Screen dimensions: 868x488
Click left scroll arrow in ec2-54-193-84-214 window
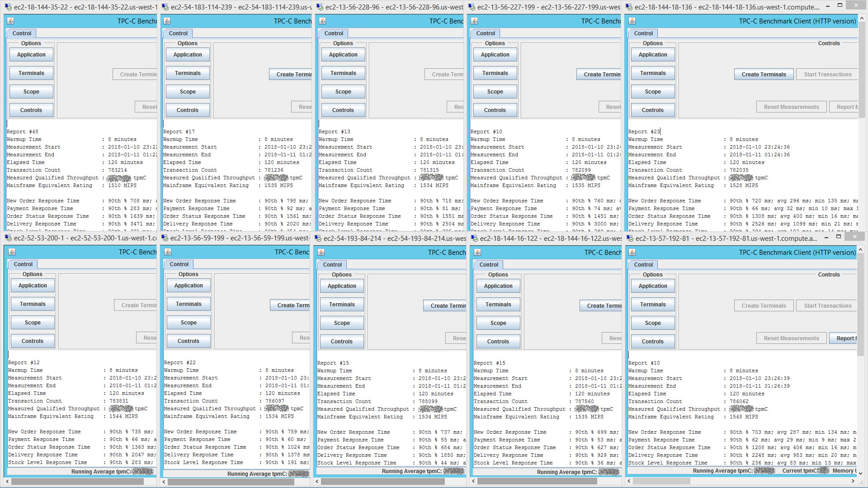(318, 481)
